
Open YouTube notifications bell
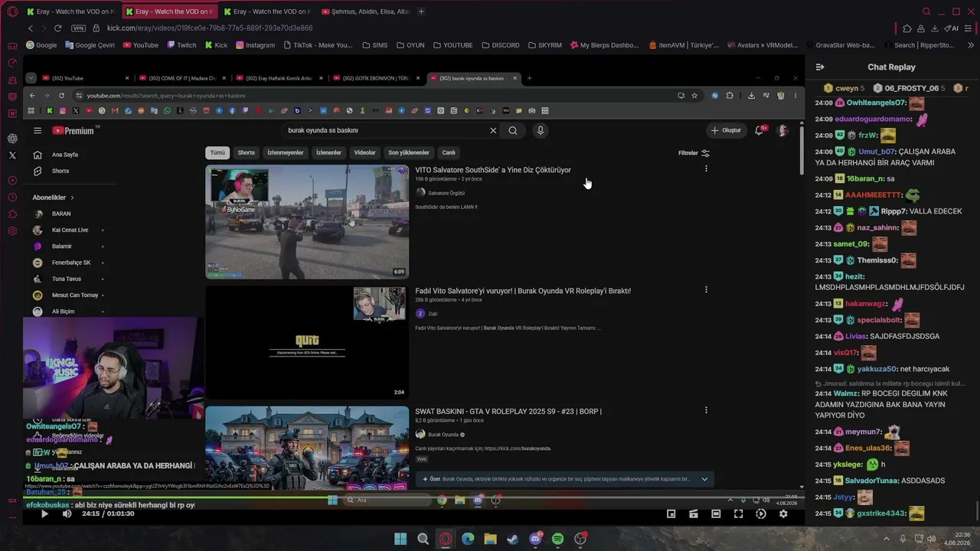[x=759, y=130]
